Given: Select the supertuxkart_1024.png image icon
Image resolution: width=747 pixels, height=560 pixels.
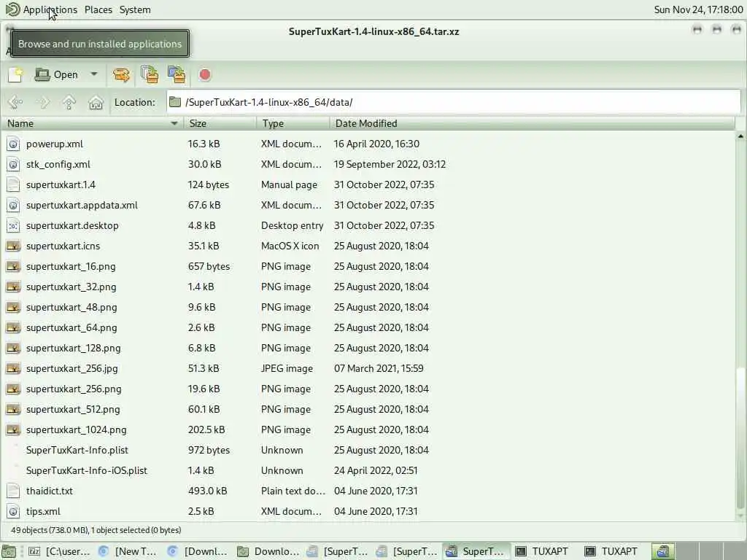Looking at the screenshot, I should (13, 430).
